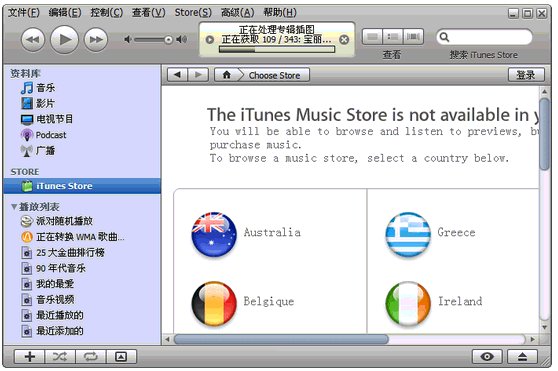Screen dimensions: 558x371
Task: Open the 高级(A) menu
Action: 237,13
